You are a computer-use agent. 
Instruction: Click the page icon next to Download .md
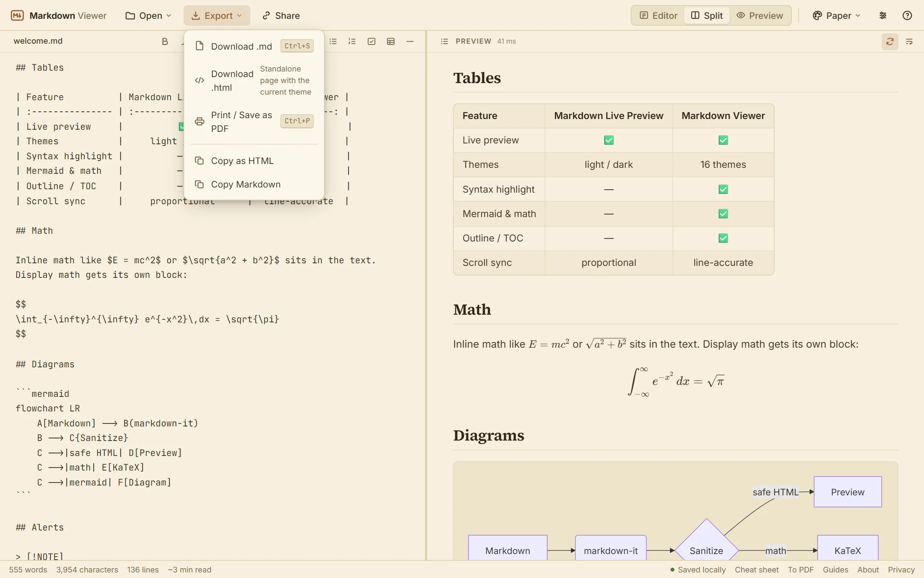[x=199, y=46]
